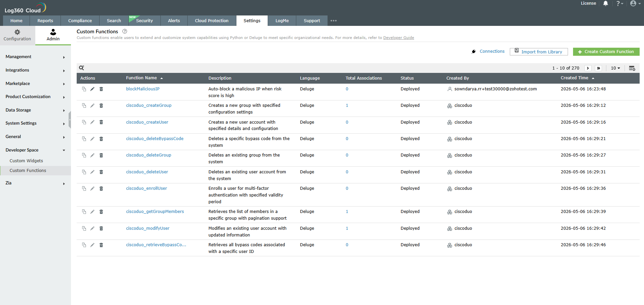Open the ciscoduo_getGroupMembers function link

pyautogui.click(x=155, y=212)
